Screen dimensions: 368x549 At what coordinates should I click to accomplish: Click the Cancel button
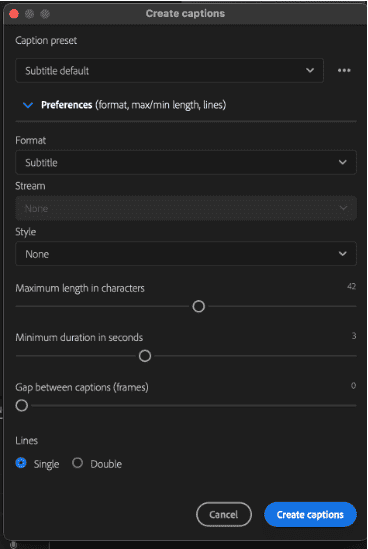(224, 514)
